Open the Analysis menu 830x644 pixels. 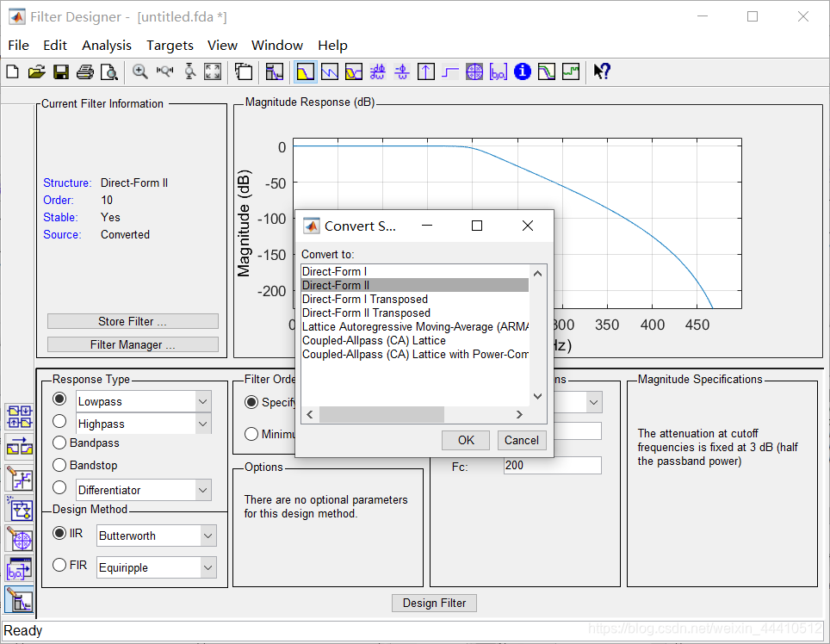[106, 45]
